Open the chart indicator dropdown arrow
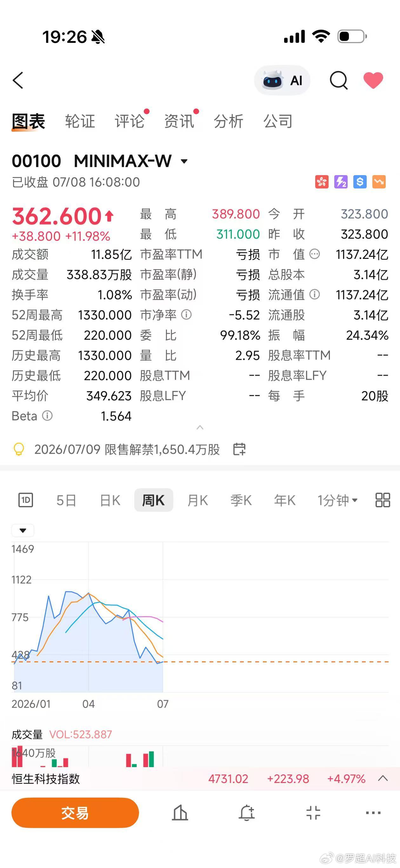Viewport: 400px width, 868px height. [23, 530]
